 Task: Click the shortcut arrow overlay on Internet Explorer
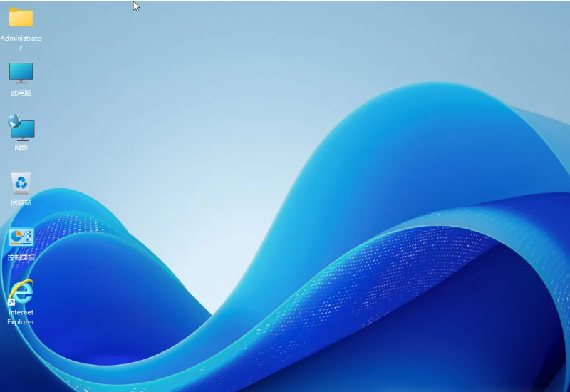pyautogui.click(x=11, y=302)
